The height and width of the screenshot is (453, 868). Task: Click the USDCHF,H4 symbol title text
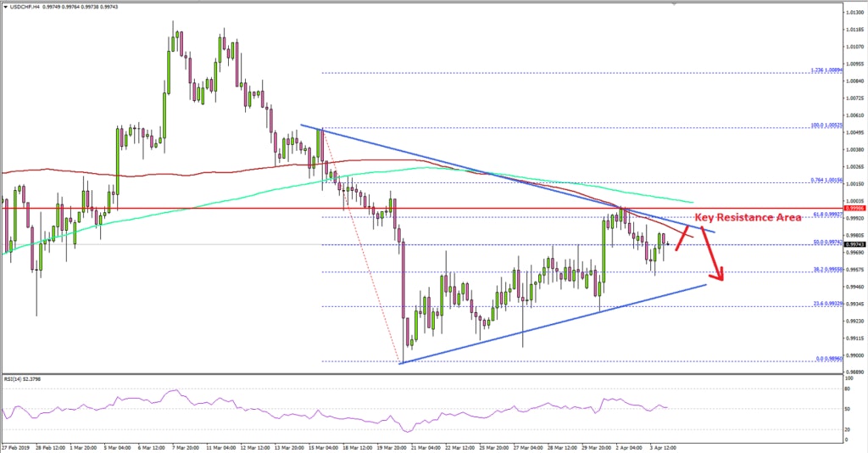pyautogui.click(x=25, y=7)
